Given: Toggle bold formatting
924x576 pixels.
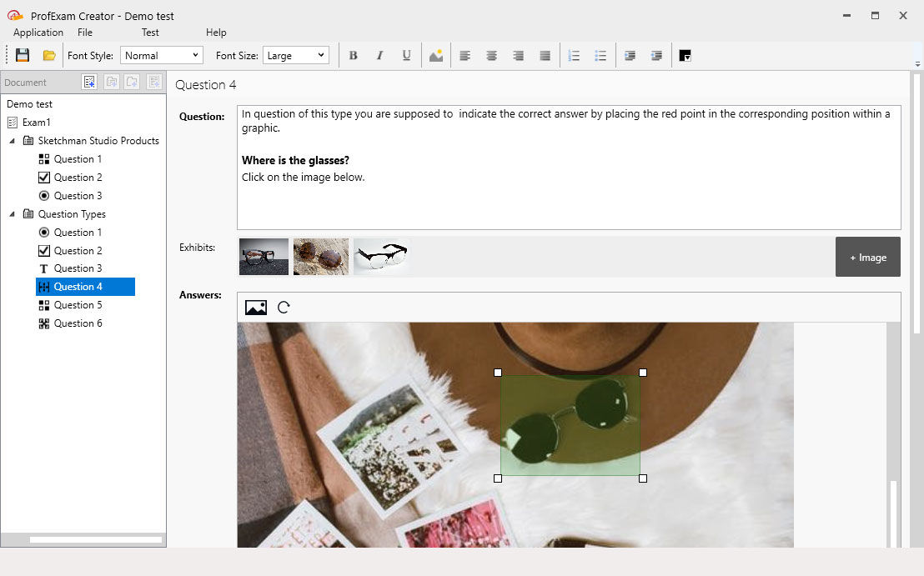Looking at the screenshot, I should click(353, 55).
